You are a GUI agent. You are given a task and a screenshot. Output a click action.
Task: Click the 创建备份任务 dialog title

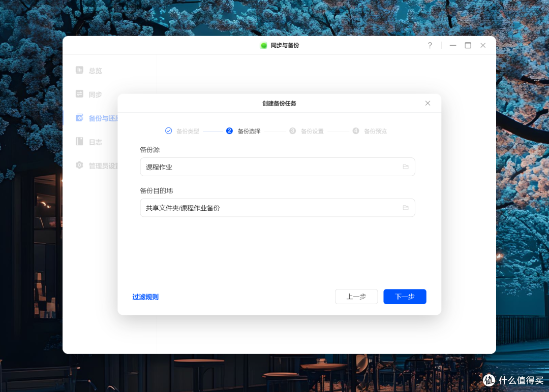pos(280,104)
